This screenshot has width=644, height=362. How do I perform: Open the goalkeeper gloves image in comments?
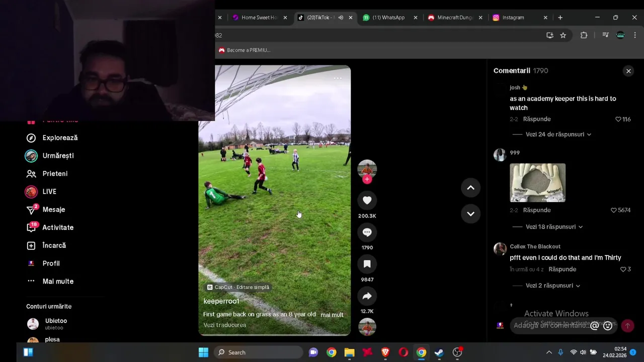click(537, 183)
